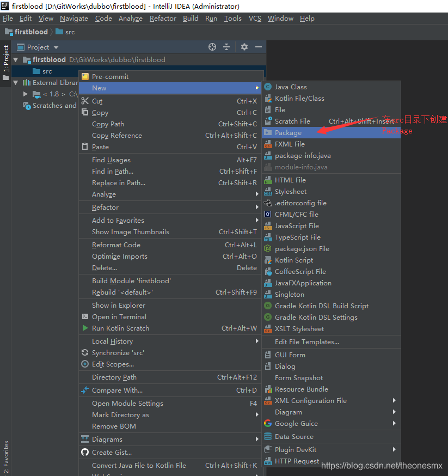This screenshot has height=476, width=448.
Task: Select Open in Terminal entry
Action: pos(170,316)
